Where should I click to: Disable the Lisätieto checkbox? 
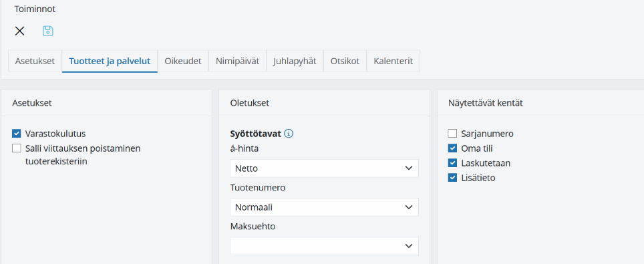coord(453,178)
